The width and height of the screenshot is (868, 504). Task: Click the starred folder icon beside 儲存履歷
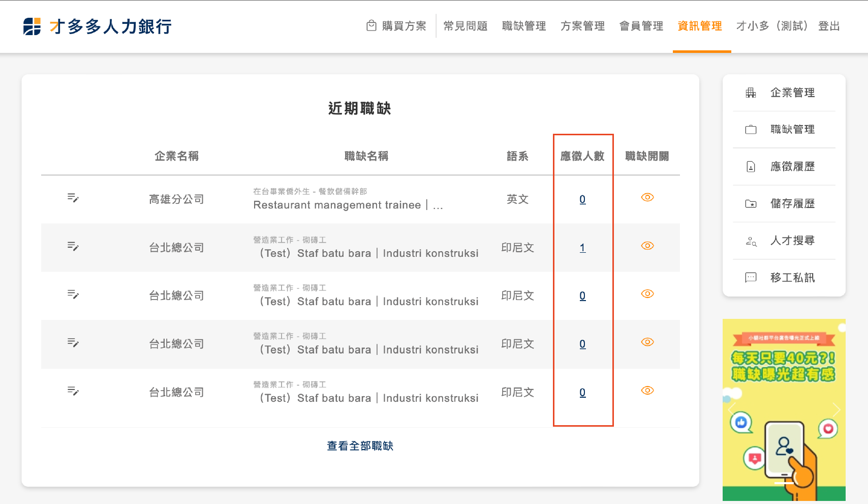point(751,204)
